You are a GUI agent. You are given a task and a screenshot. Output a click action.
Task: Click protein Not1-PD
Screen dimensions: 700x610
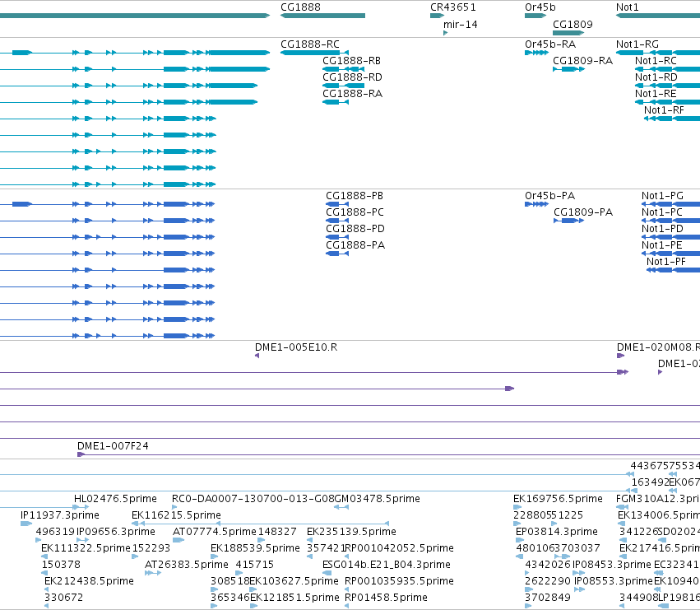670,237
